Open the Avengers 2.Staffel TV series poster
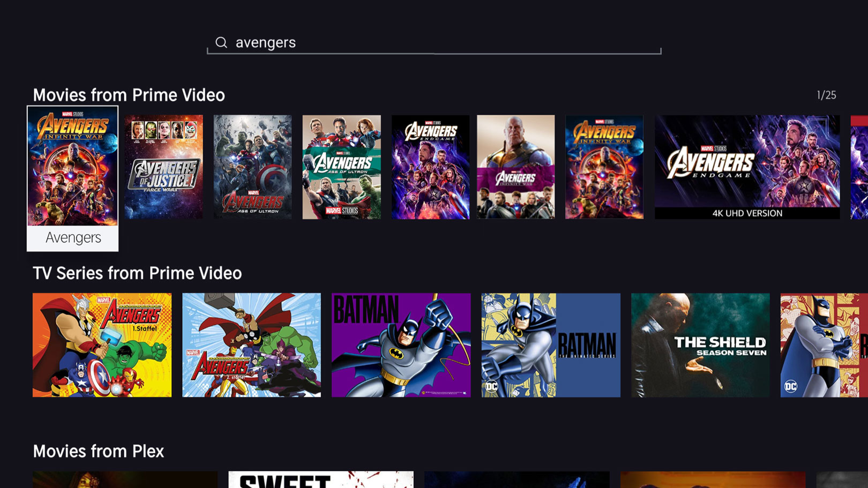The height and width of the screenshot is (488, 868). point(252,344)
